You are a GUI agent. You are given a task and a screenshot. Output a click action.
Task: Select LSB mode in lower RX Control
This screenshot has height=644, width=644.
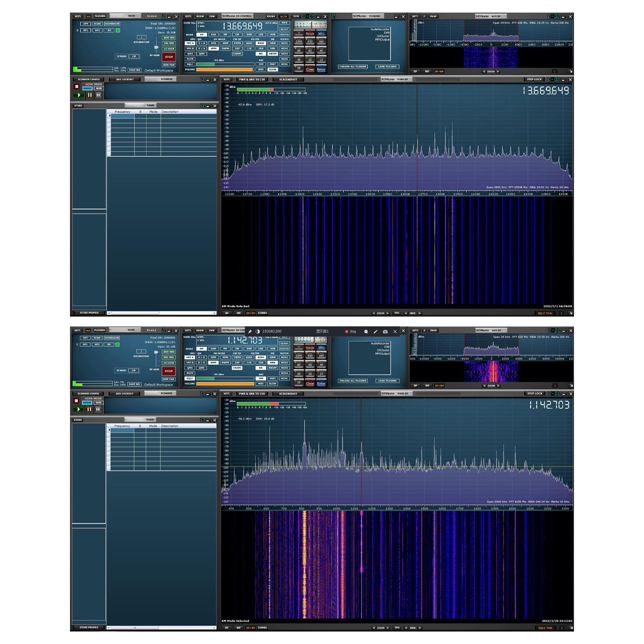[x=261, y=349]
